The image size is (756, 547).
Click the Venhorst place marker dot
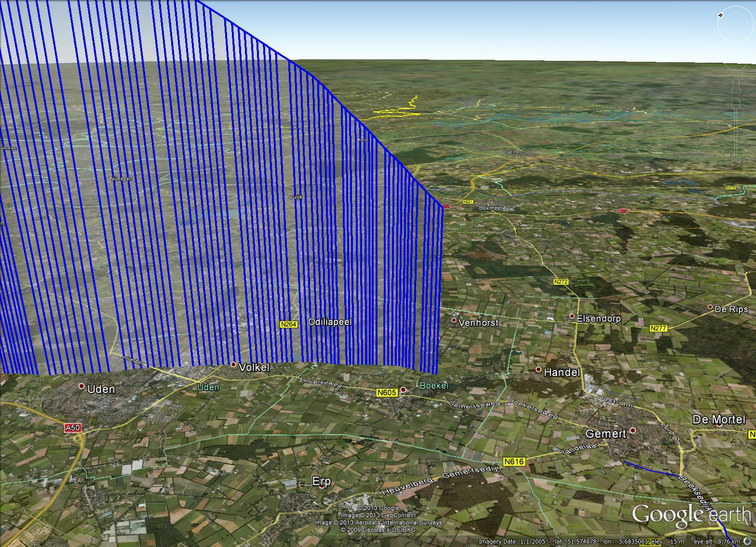tap(454, 320)
